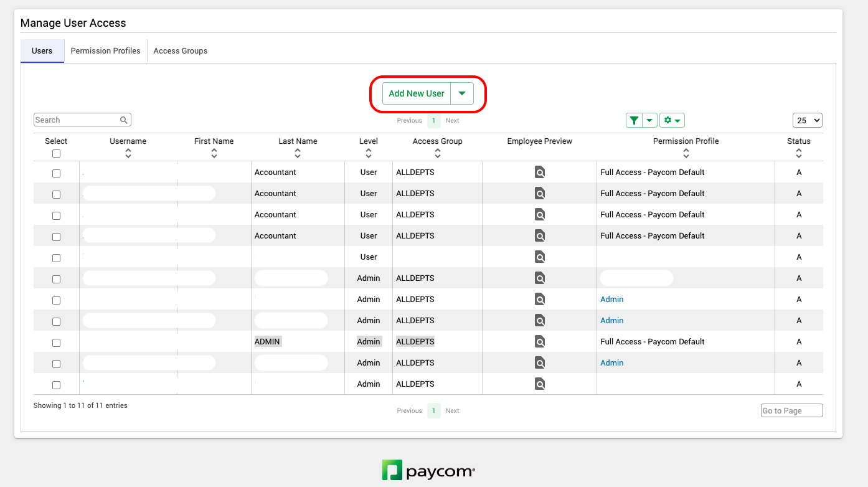Open the first Admin permission profile link

[611, 300]
